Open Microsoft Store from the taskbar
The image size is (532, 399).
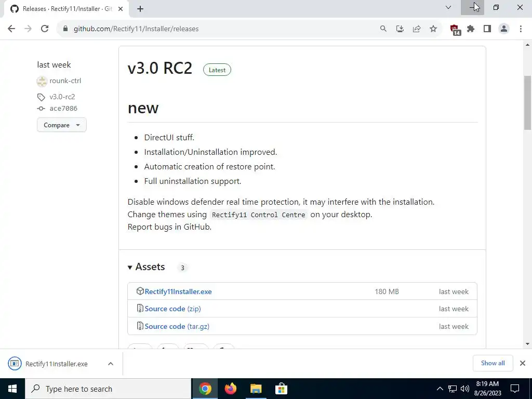pyautogui.click(x=281, y=389)
